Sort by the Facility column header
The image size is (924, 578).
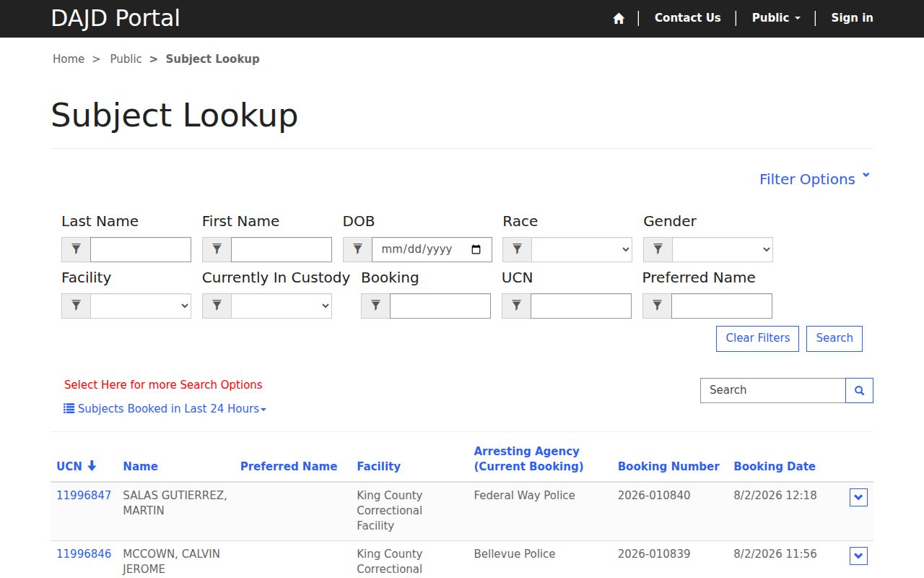(378, 467)
